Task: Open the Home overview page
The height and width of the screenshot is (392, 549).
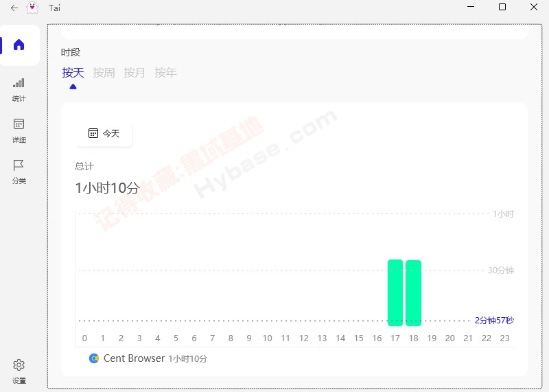Action: pos(19,45)
